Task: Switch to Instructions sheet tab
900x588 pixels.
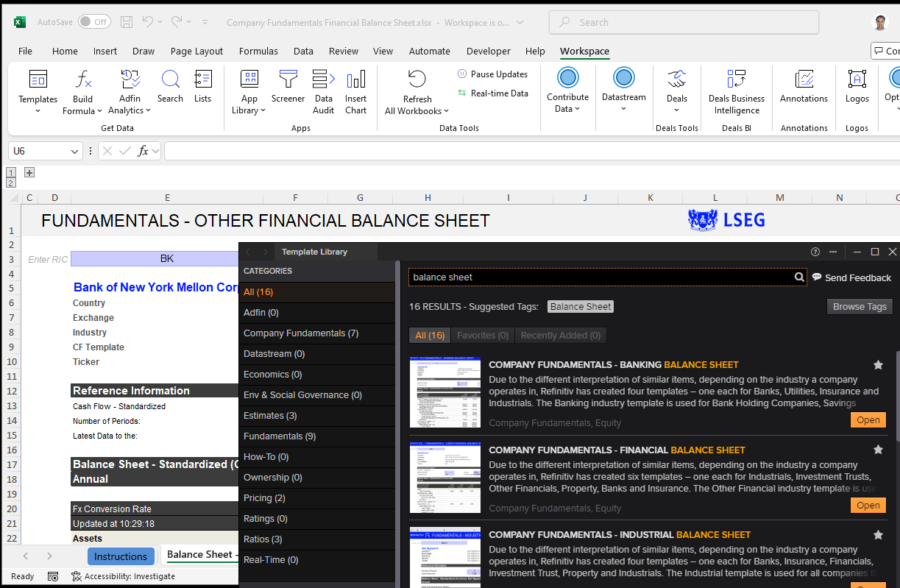Action: point(121,556)
